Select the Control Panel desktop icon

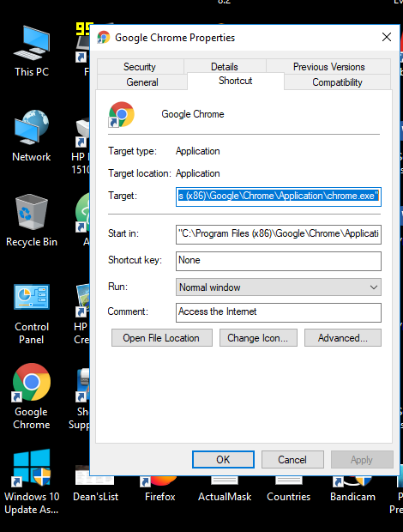[x=32, y=313]
